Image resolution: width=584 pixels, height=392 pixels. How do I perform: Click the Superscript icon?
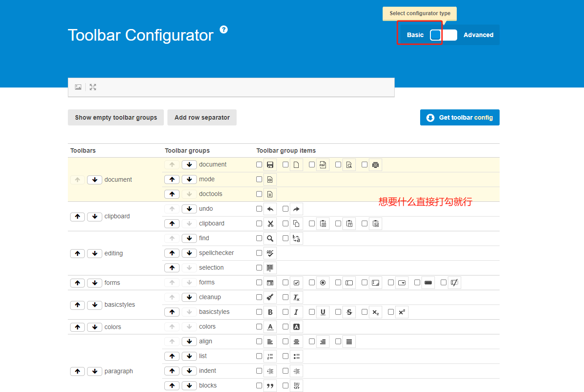coord(401,312)
